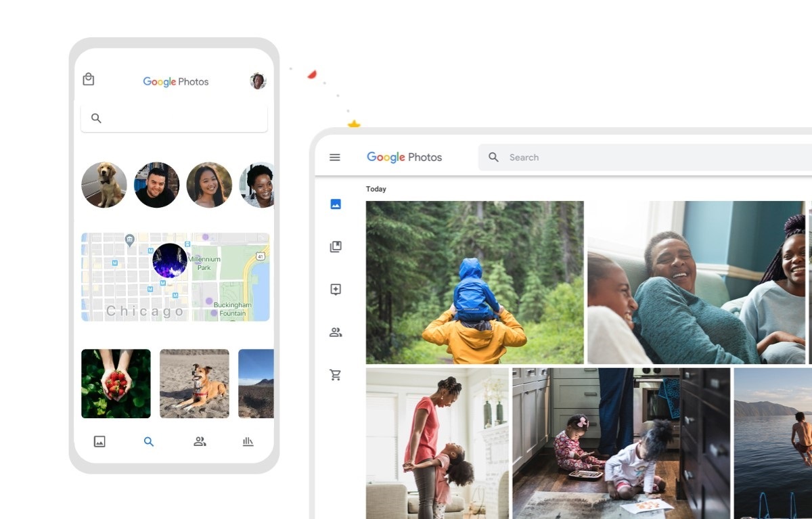
Task: Open the Photos view in the sidebar
Action: click(x=335, y=204)
